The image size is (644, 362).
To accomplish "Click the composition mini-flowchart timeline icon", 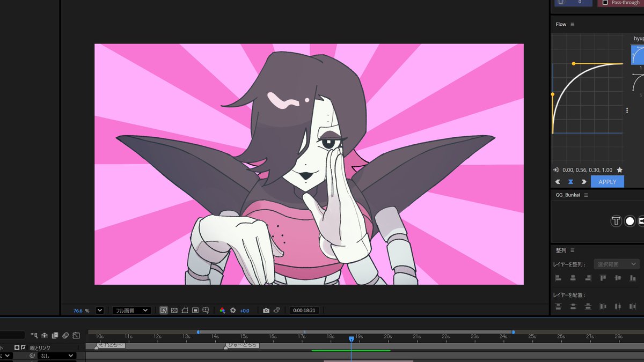I will click(34, 336).
